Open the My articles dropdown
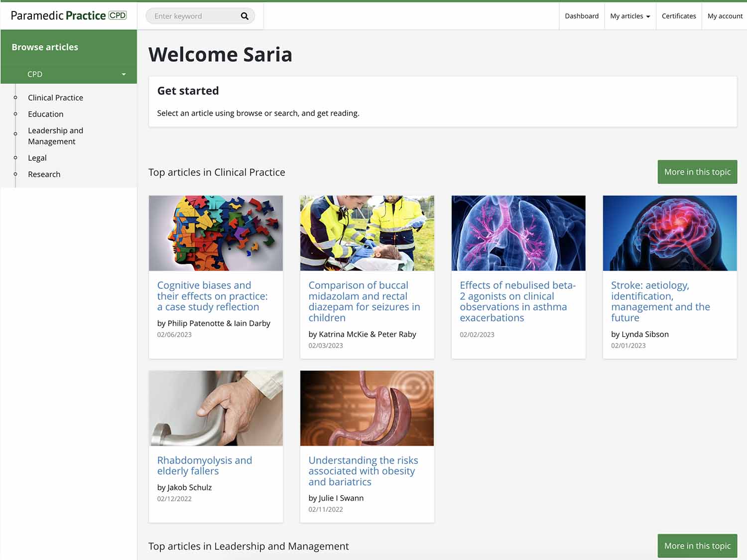The image size is (747, 560). pyautogui.click(x=629, y=15)
